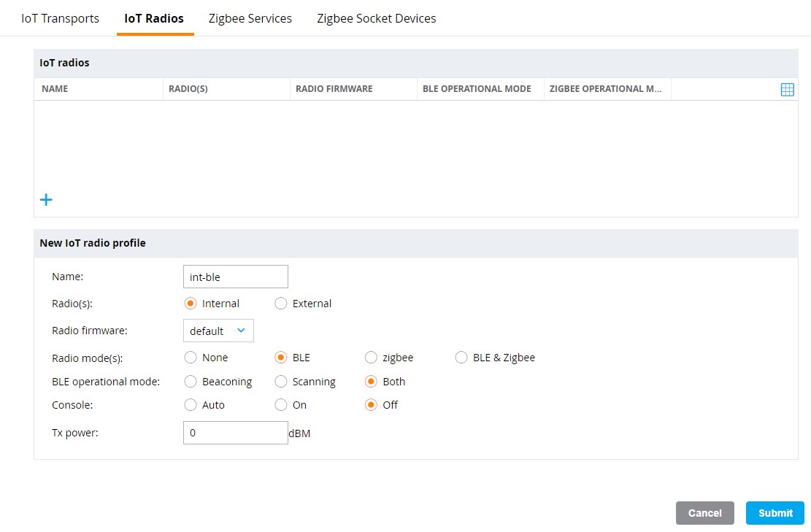811x532 pixels.
Task: Sort the table by NAME column header
Action: 55,88
